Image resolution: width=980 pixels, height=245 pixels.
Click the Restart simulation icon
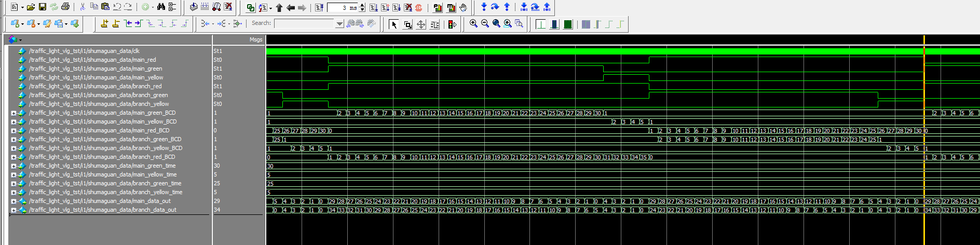point(319,7)
